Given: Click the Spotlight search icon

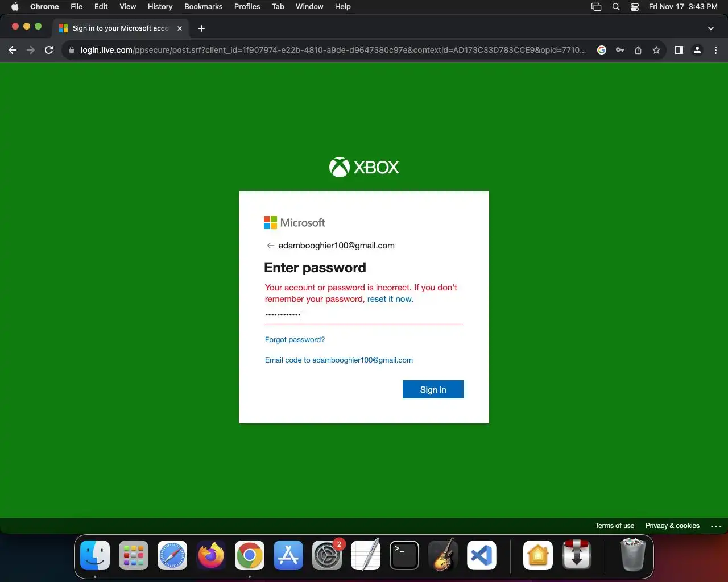Looking at the screenshot, I should coord(616,7).
